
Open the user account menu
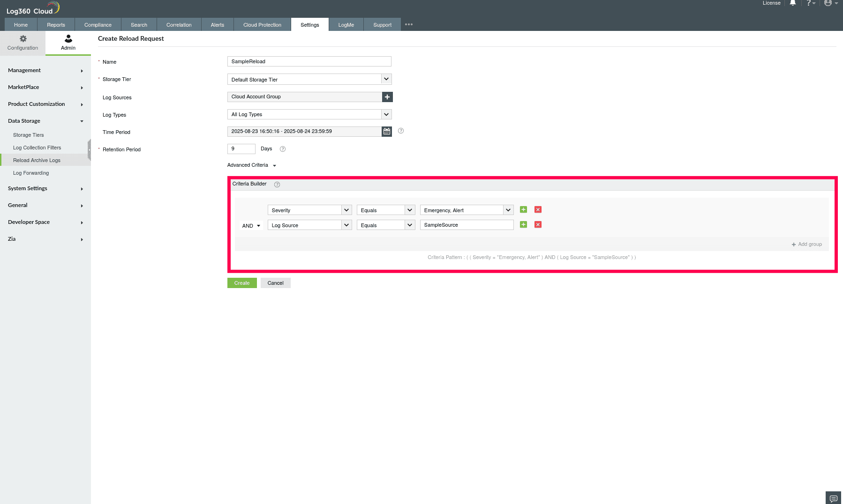click(831, 3)
